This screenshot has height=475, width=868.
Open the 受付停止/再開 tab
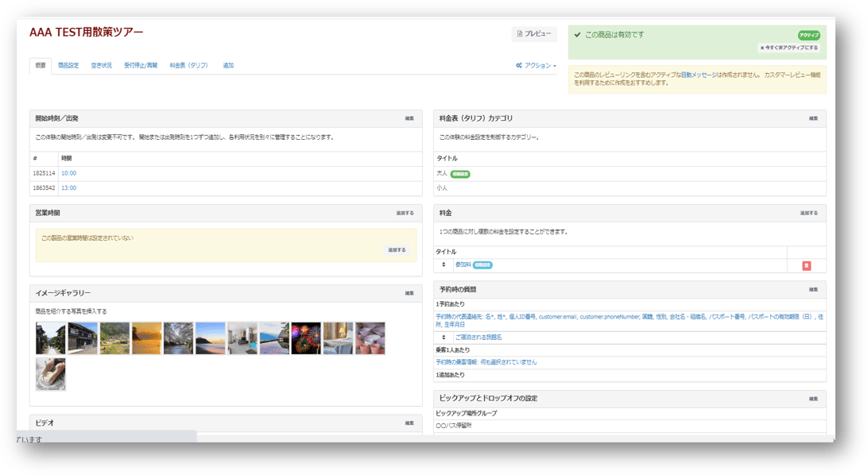click(141, 65)
